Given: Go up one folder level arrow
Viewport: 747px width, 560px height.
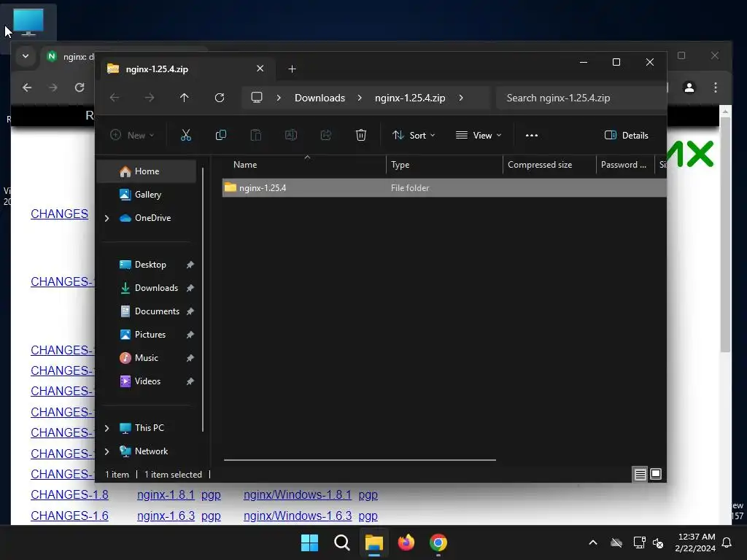Looking at the screenshot, I should 185,98.
